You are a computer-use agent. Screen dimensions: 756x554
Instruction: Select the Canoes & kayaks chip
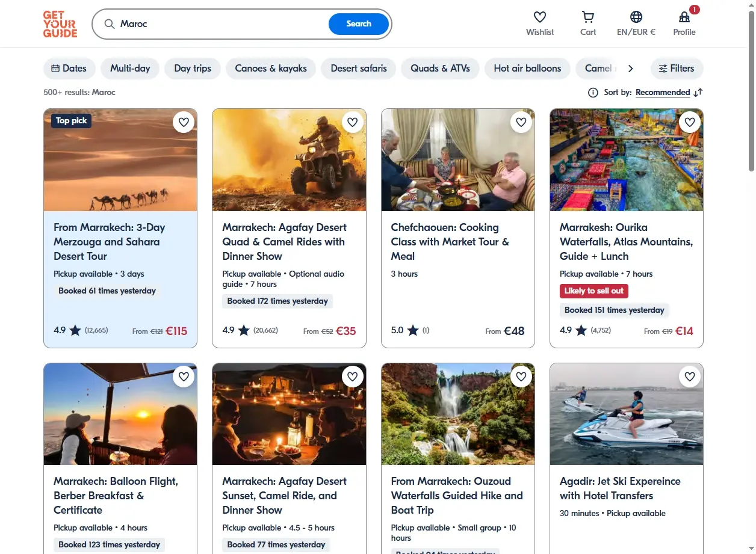[271, 69]
